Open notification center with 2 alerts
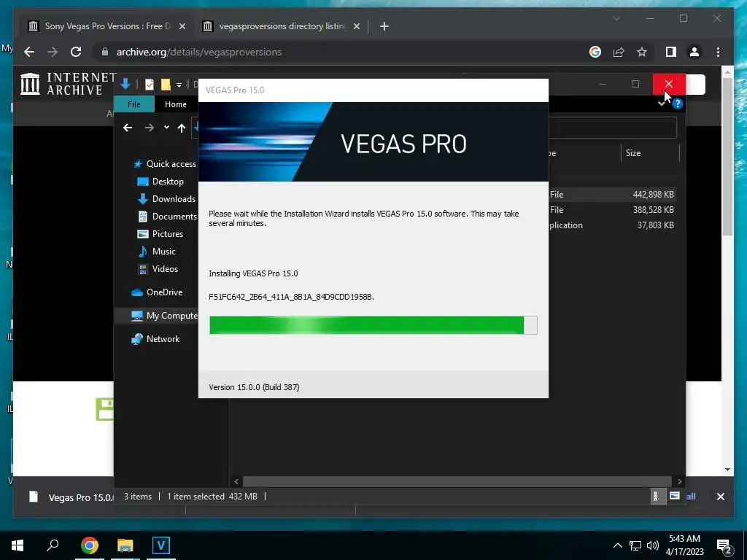The width and height of the screenshot is (747, 560). point(724,546)
